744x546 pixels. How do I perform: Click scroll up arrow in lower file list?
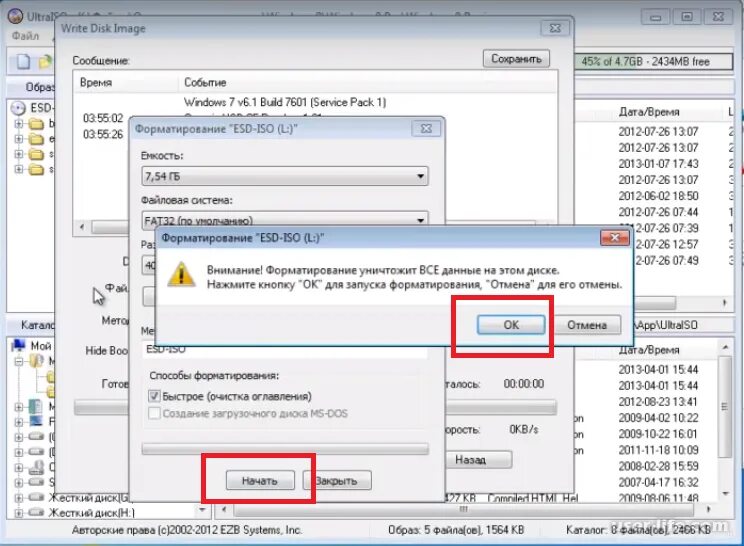(x=725, y=348)
